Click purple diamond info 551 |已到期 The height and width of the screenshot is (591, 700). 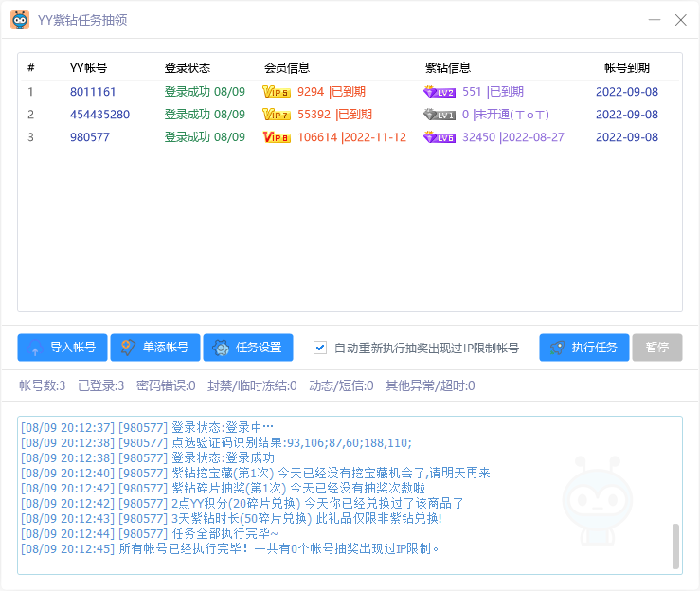(493, 92)
